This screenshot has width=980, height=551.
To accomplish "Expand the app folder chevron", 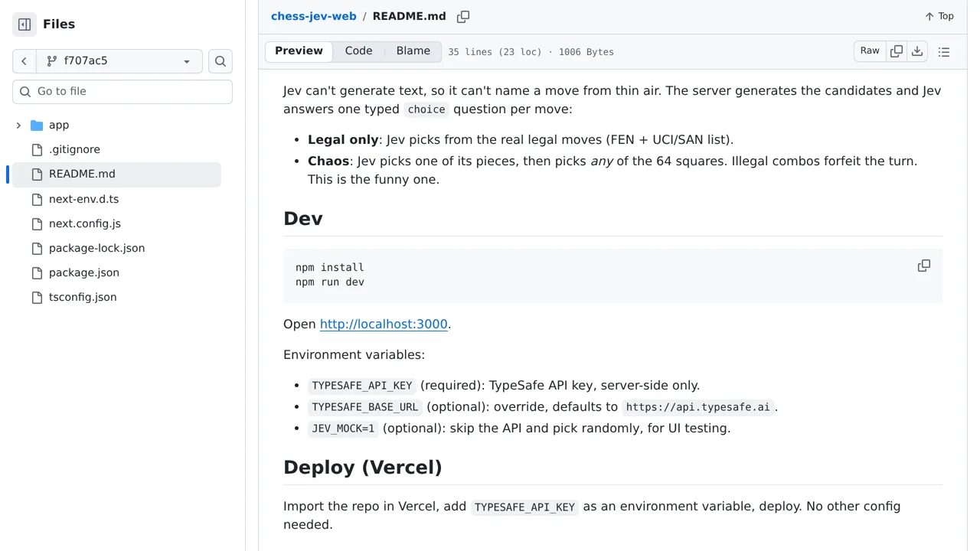I will click(18, 125).
